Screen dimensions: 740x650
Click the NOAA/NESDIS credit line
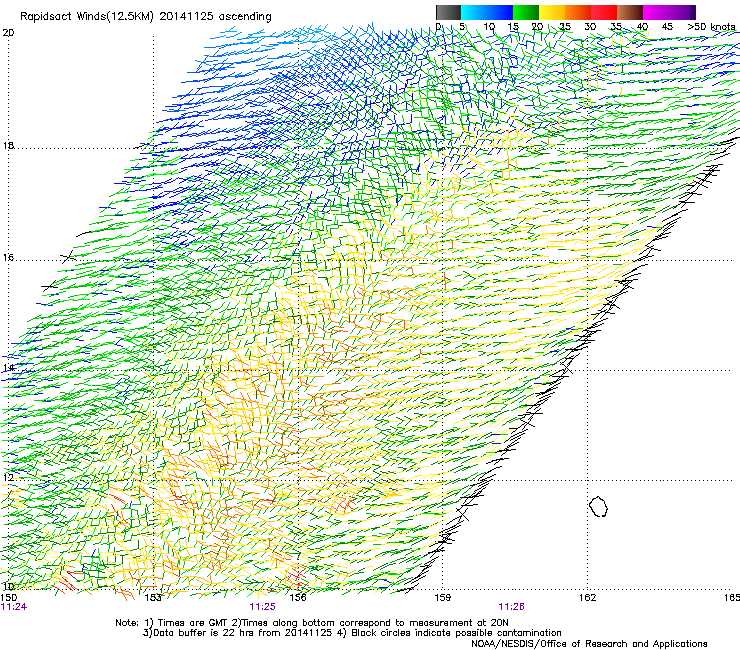tap(589, 643)
